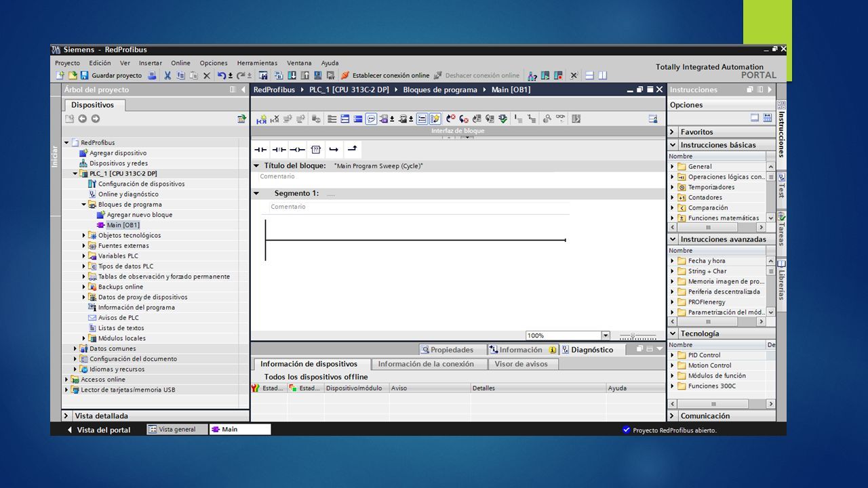Viewport: 868px width, 488px height.
Task: Open the vertical Librerías side tab
Action: pyautogui.click(x=781, y=281)
